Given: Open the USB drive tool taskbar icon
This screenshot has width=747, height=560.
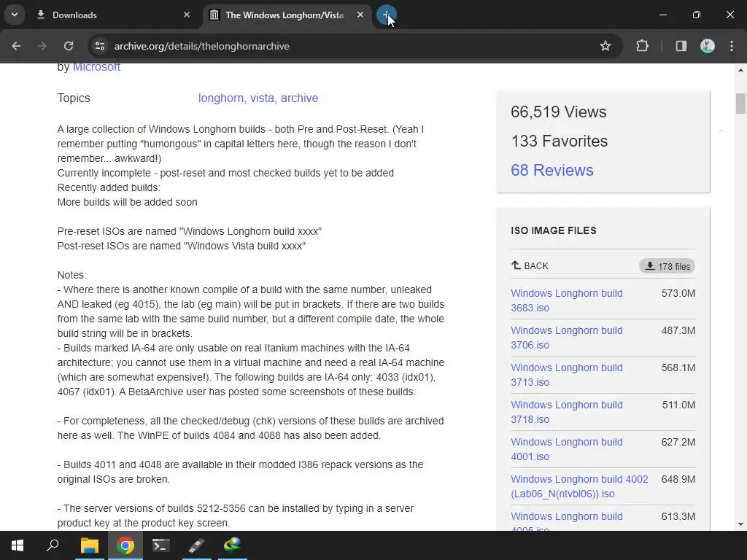Looking at the screenshot, I should (x=197, y=545).
